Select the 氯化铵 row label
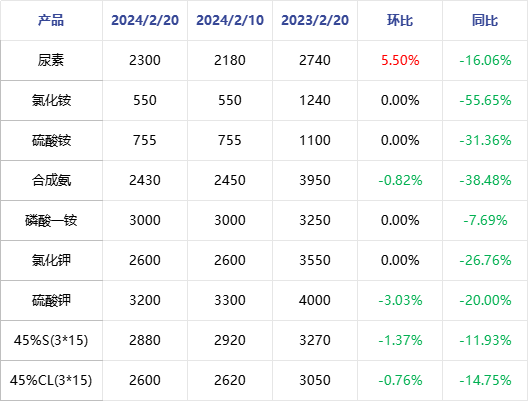This screenshot has width=528, height=401. 51,100
